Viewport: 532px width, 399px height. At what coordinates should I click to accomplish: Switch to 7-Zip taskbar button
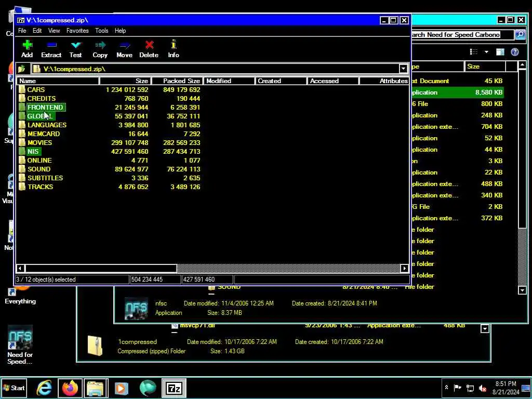[174, 388]
